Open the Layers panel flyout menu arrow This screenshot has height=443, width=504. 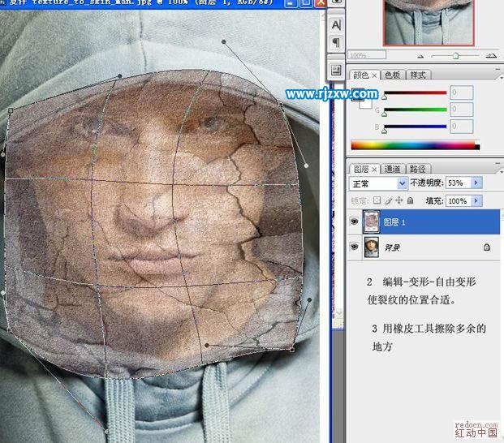501,171
